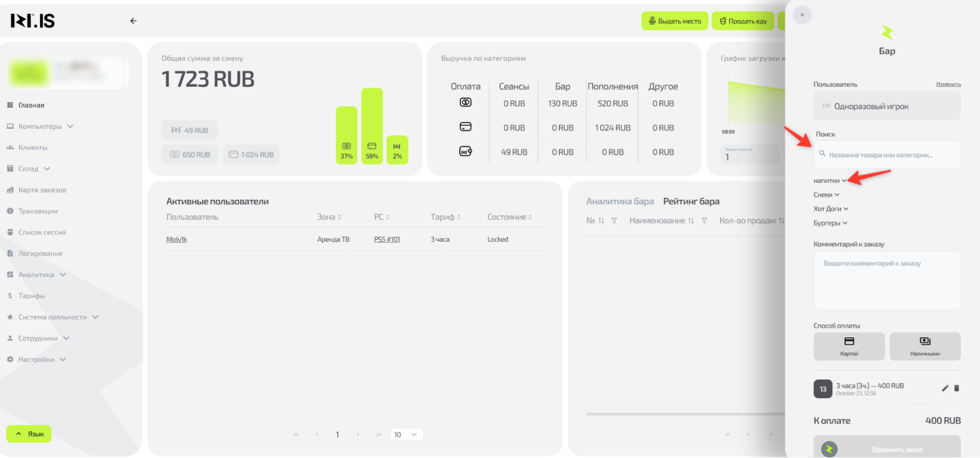Click the filter icon next to № column

614,221
